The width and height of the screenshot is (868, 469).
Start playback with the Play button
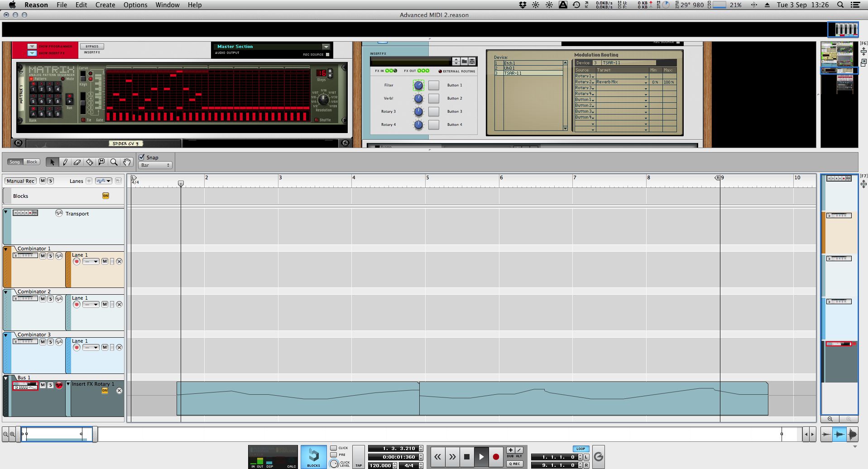tap(481, 457)
